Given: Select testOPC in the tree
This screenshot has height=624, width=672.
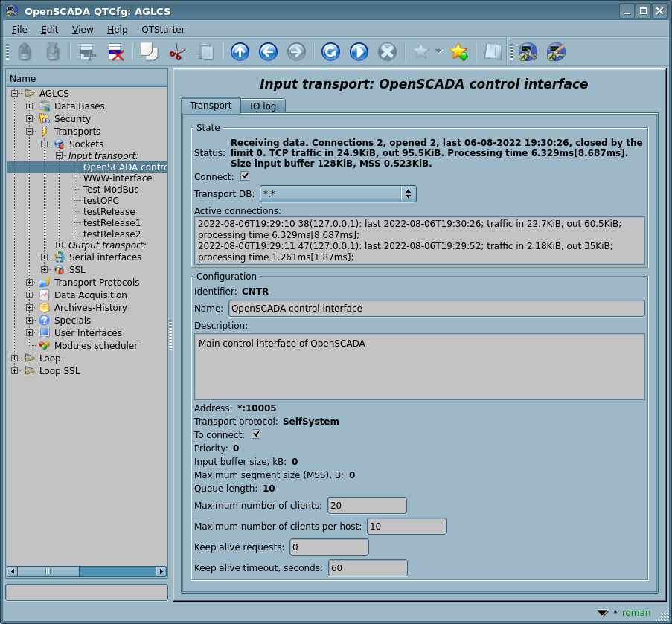Looking at the screenshot, I should point(100,200).
